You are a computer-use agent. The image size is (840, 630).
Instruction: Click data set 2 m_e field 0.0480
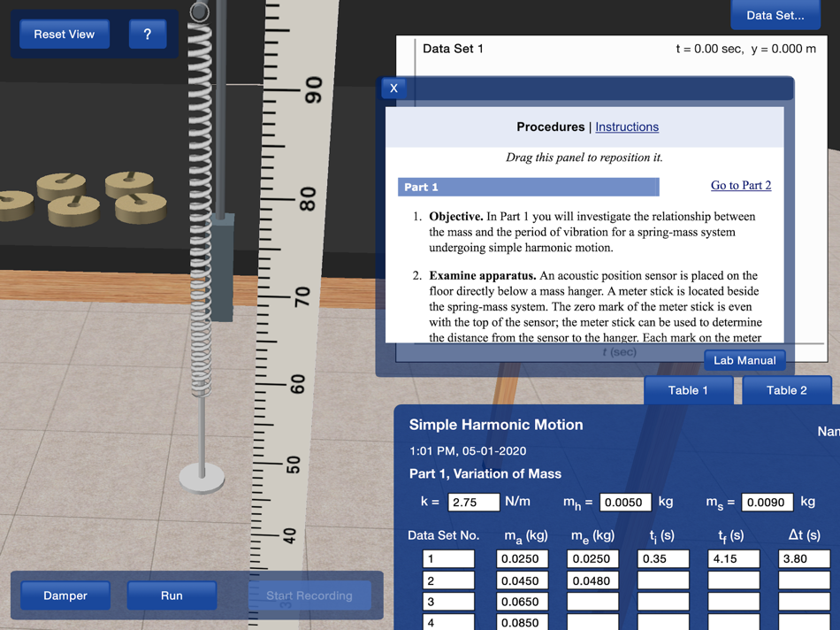(592, 580)
